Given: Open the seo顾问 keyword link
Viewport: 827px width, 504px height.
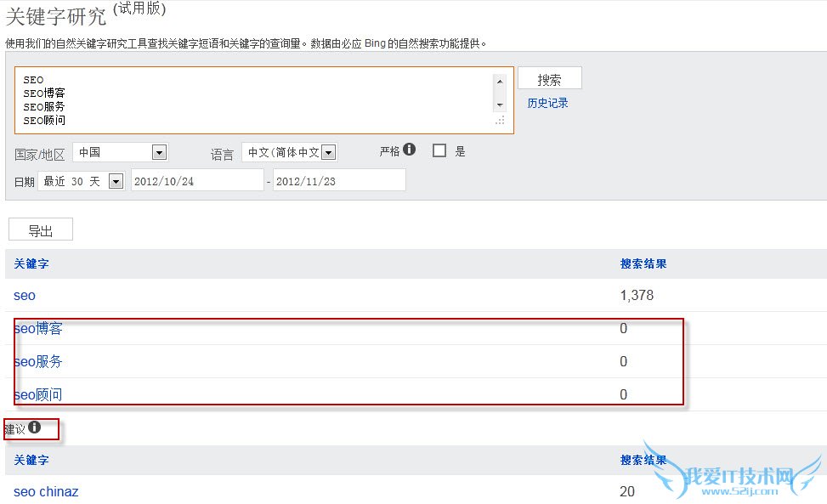Looking at the screenshot, I should coord(38,394).
